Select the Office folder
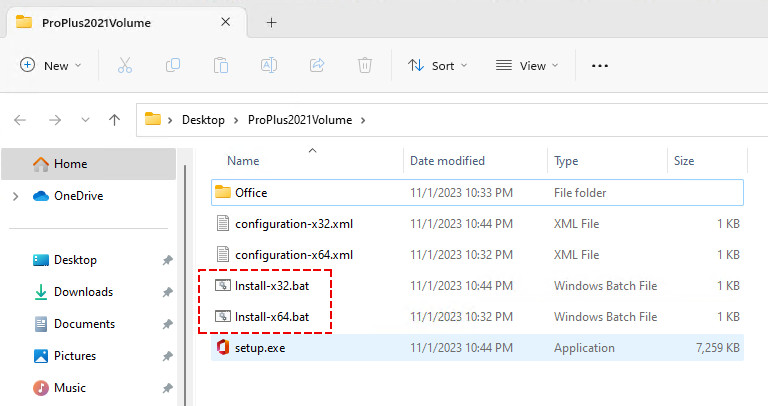The height and width of the screenshot is (406, 768). [x=477, y=192]
